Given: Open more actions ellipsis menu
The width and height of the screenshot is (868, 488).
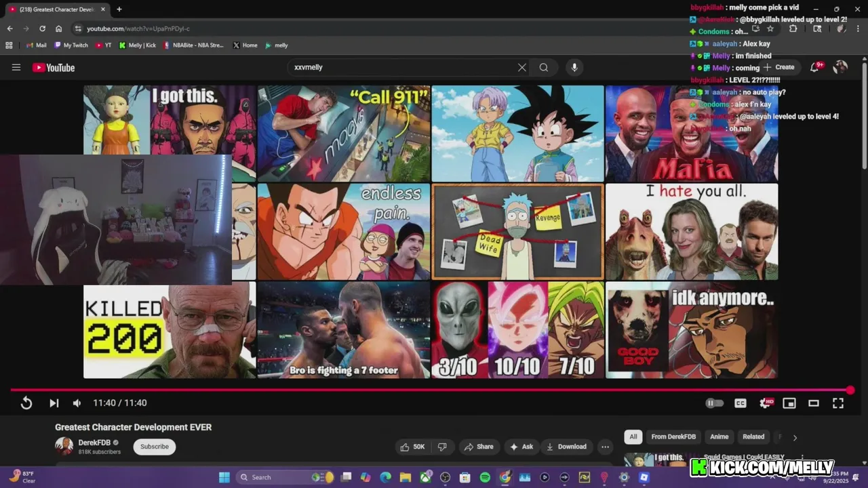Looking at the screenshot, I should coord(605,447).
